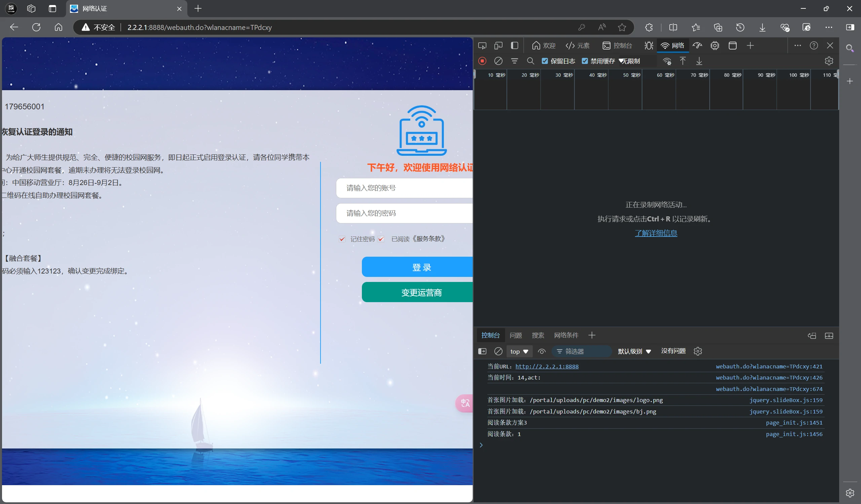Uncheck the 保留日志 checkbox
The image size is (861, 504).
[545, 61]
